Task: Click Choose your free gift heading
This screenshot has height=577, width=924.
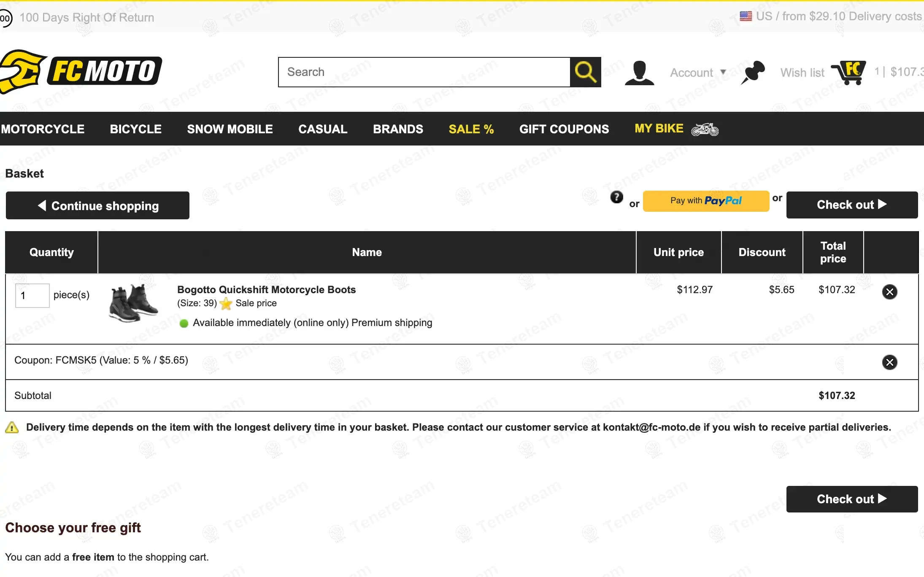Action: (x=73, y=528)
